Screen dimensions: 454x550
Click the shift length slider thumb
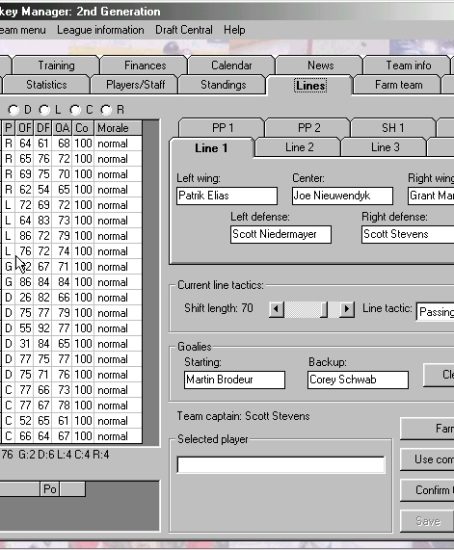[x=324, y=309]
